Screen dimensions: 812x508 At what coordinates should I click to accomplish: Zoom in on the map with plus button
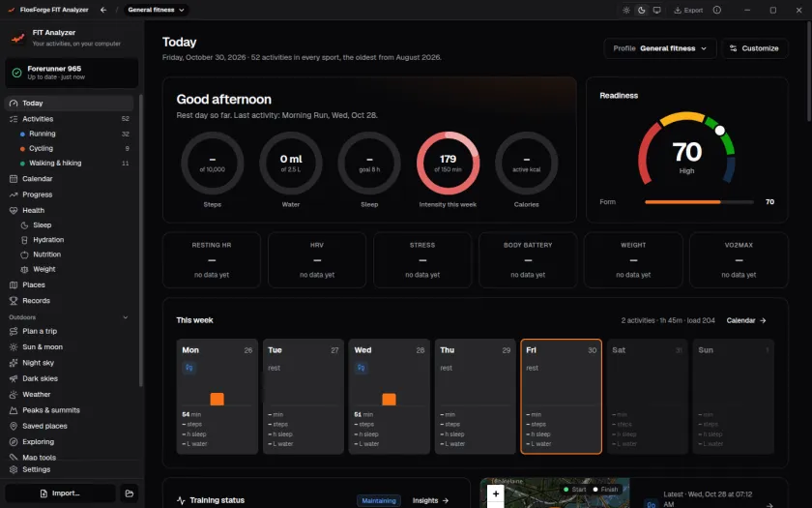(x=496, y=493)
